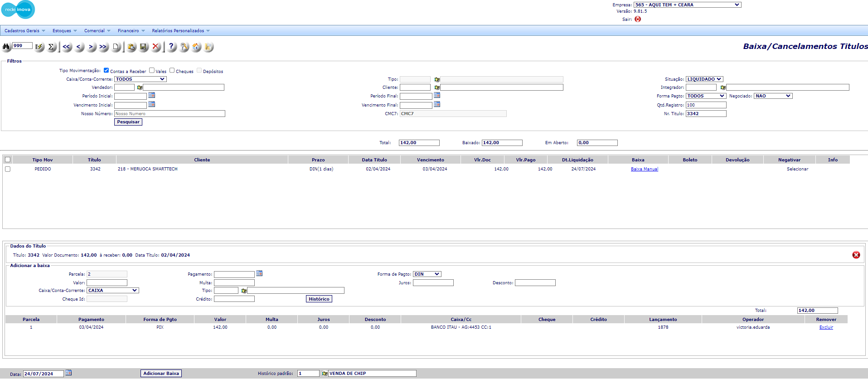Check the Cheques checkbox
Viewport: 868px width, 384px height.
pos(172,70)
